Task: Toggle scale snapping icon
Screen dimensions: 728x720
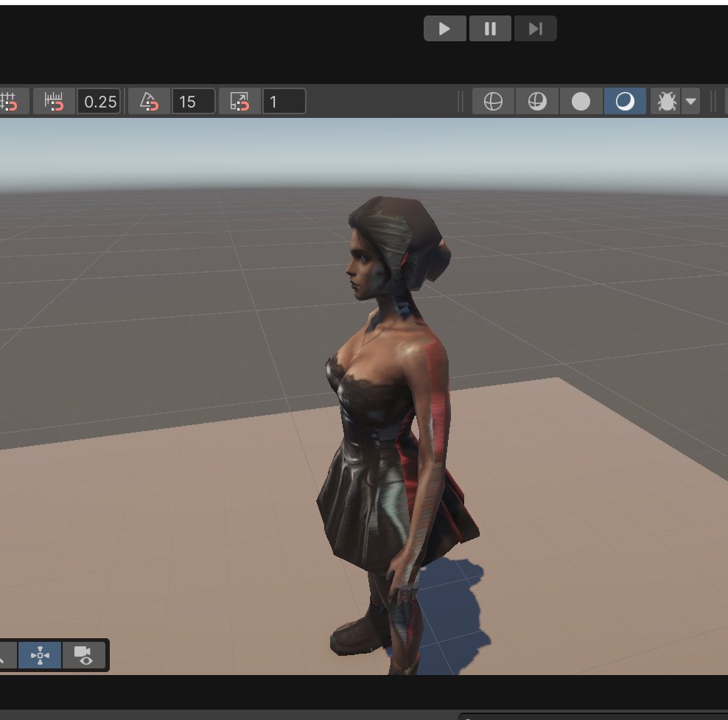Action: coord(239,101)
